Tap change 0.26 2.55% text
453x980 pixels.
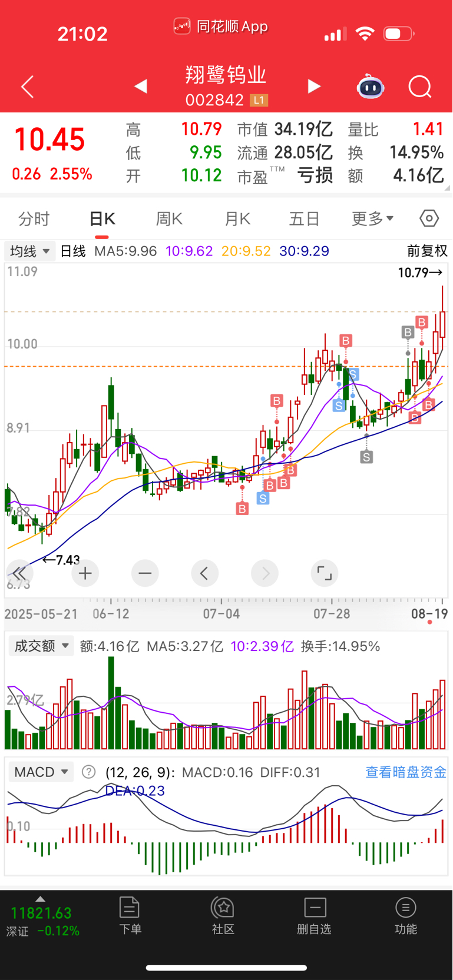pyautogui.click(x=52, y=174)
